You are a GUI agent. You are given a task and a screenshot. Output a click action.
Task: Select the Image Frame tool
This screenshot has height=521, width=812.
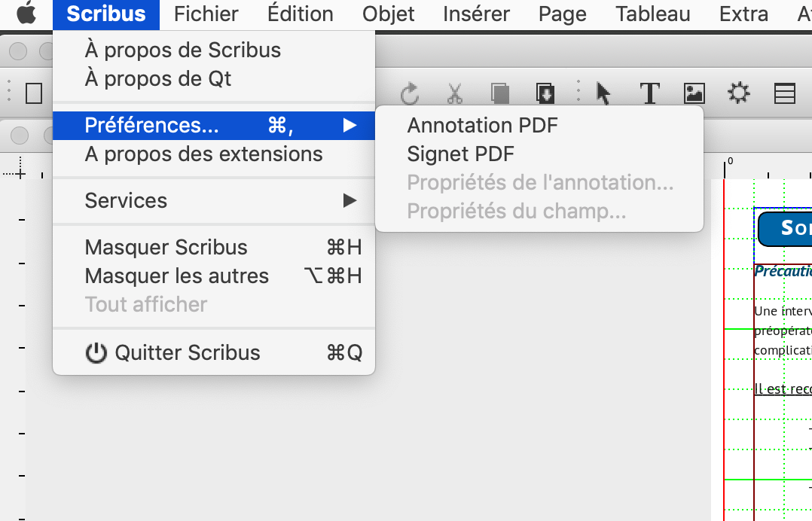694,93
